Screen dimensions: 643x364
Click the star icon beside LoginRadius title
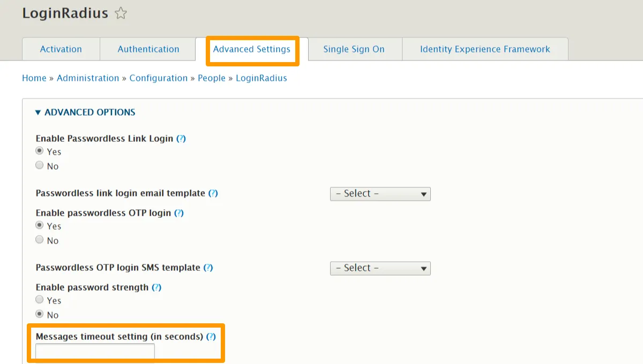click(121, 13)
